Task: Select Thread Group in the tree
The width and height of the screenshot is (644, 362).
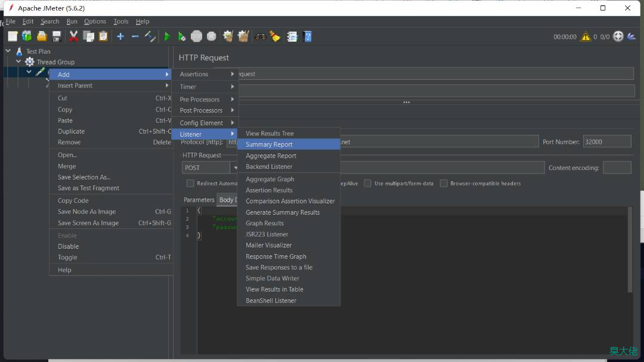Action: [55, 62]
